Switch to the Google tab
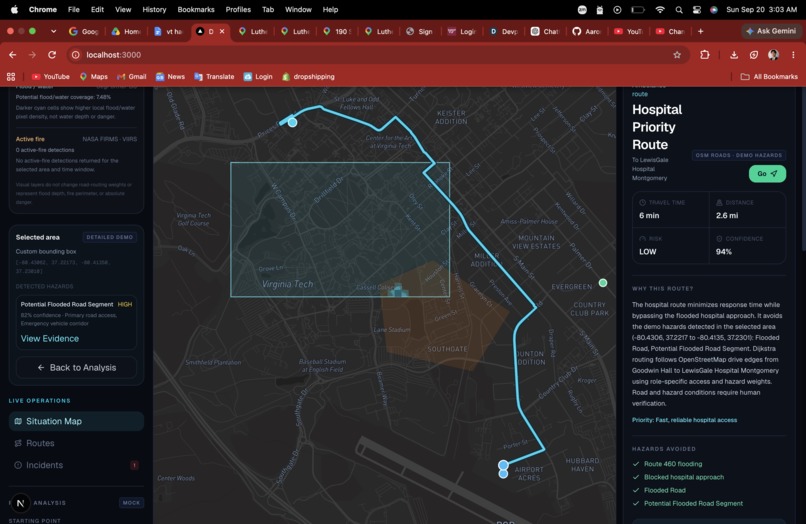806x524 pixels. [x=84, y=31]
